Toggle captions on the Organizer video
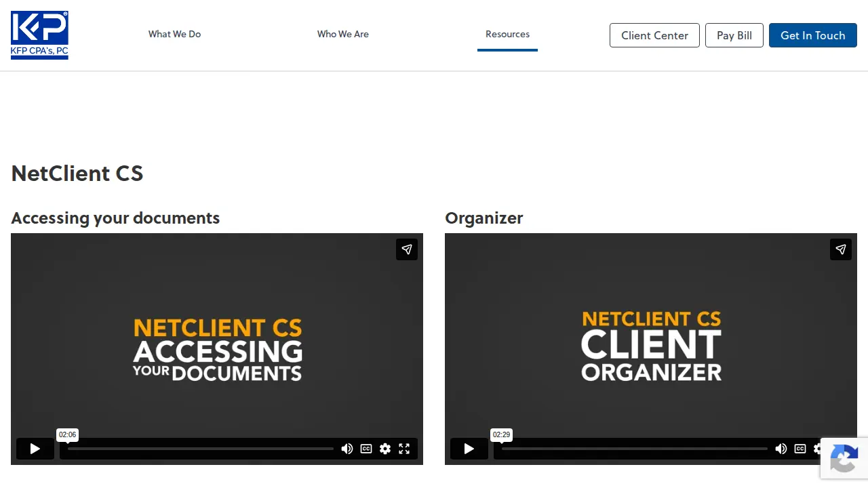Screen dimensions: 868x488 (x=800, y=449)
